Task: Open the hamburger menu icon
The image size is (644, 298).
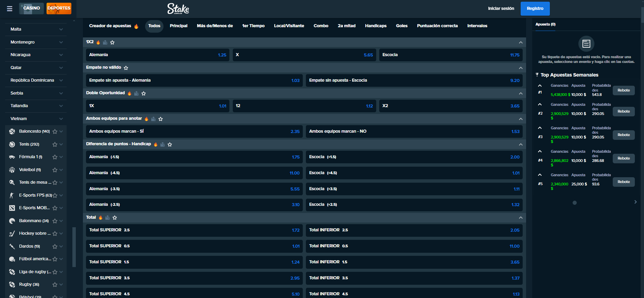Action: click(10, 9)
